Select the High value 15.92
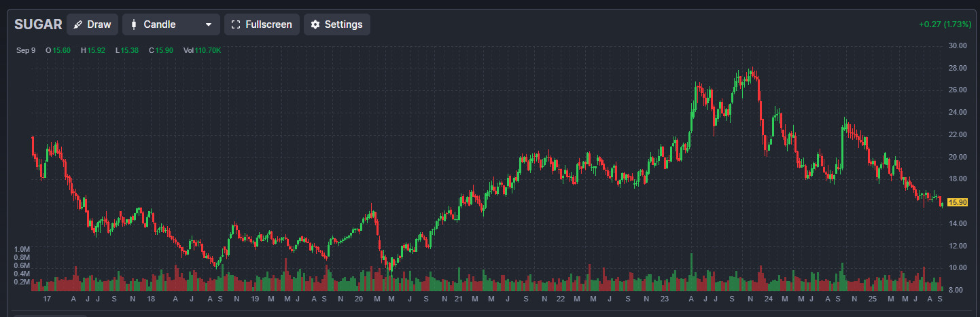 (x=97, y=50)
